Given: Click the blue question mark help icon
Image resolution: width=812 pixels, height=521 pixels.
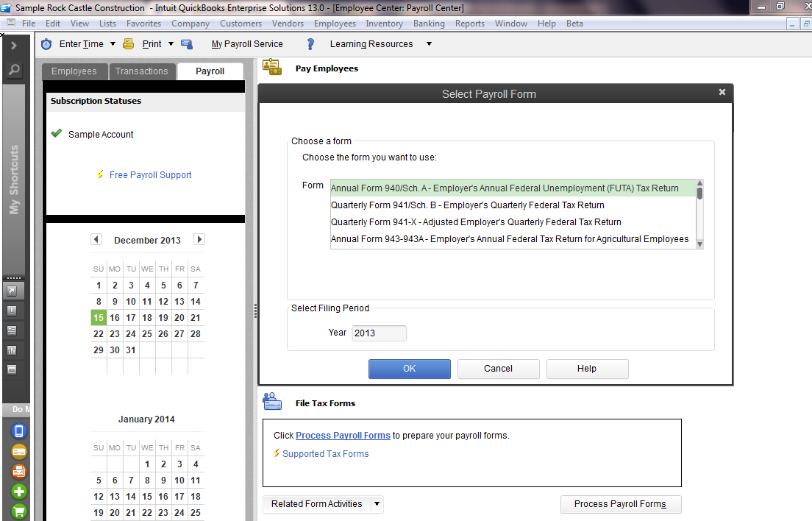Looking at the screenshot, I should 310,44.
